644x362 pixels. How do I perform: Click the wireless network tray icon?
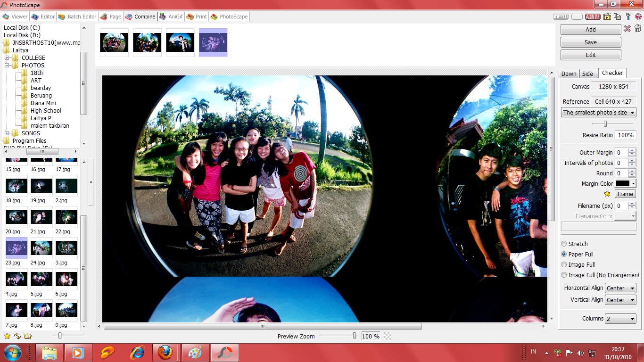click(558, 353)
